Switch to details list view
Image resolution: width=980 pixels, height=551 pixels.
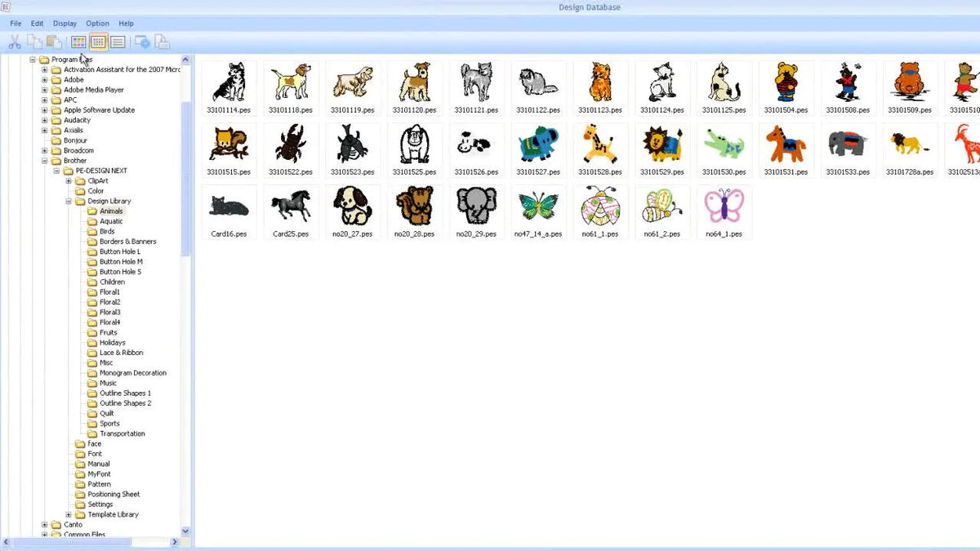118,42
